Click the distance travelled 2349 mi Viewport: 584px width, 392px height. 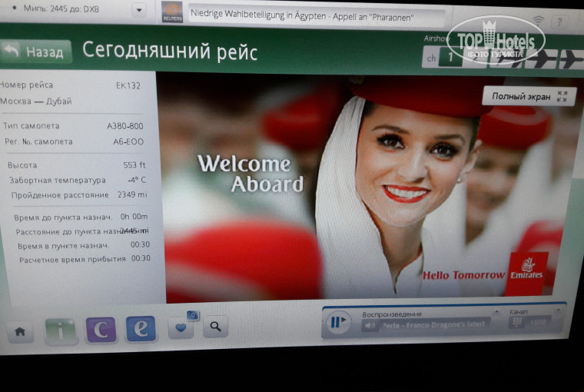coord(132,194)
